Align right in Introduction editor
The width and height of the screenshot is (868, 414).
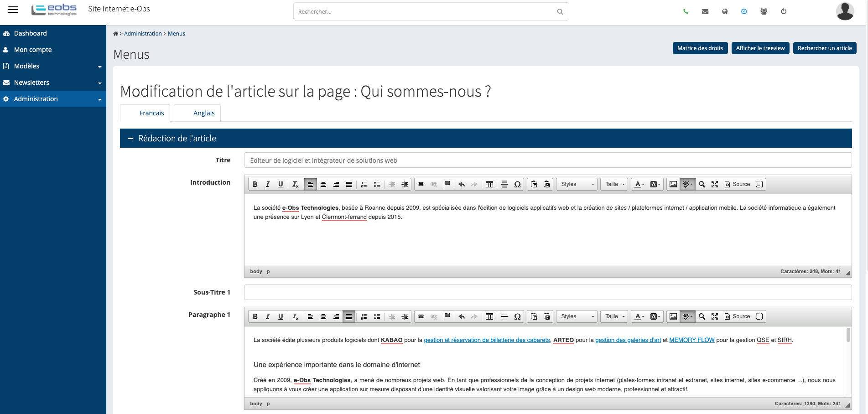pos(336,184)
